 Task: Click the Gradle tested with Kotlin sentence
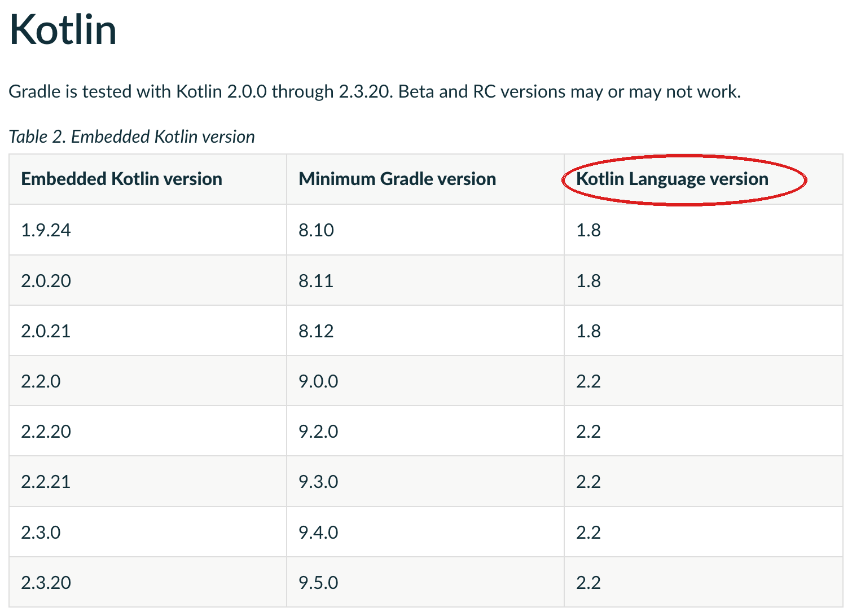(375, 91)
